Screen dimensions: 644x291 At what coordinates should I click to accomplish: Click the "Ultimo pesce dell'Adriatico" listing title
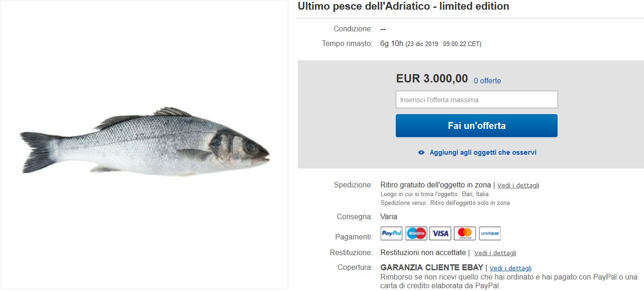[x=403, y=6]
